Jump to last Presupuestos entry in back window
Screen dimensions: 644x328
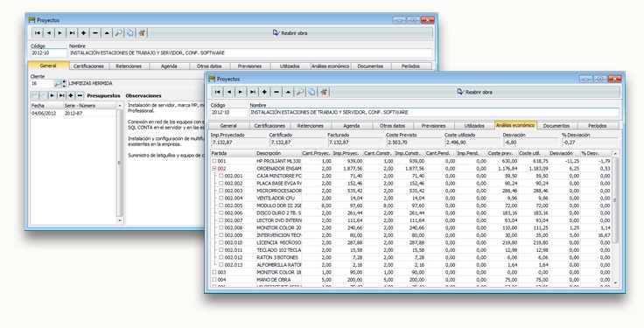(61, 95)
